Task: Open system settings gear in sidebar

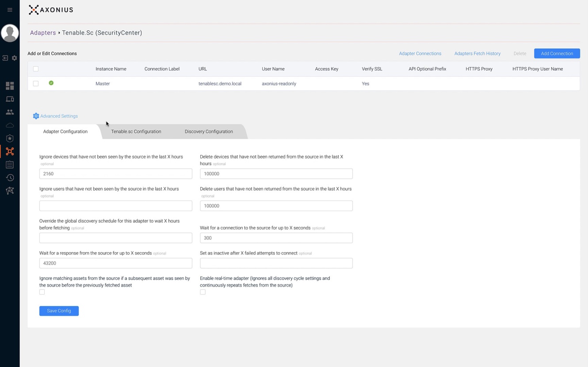Action: [15, 58]
